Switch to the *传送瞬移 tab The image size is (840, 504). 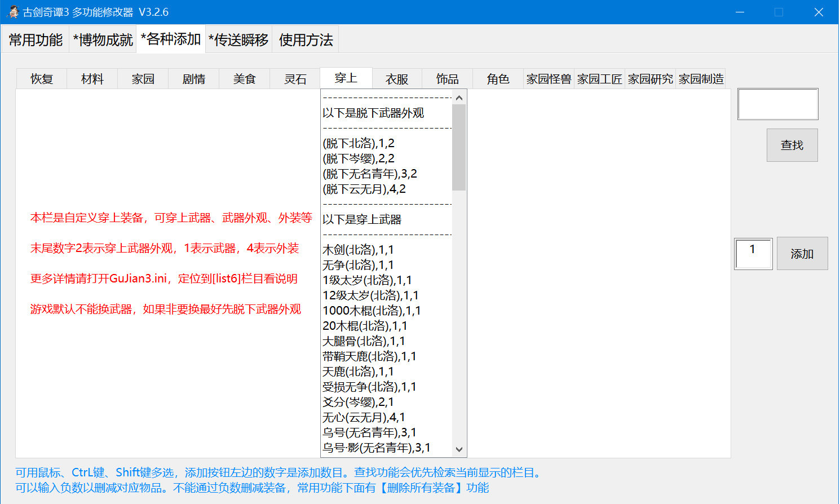[238, 39]
